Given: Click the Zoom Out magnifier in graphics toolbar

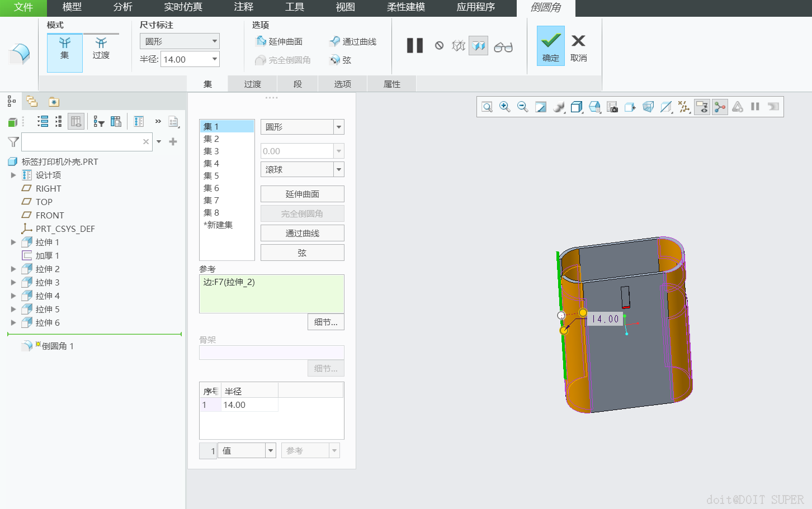Looking at the screenshot, I should (522, 107).
